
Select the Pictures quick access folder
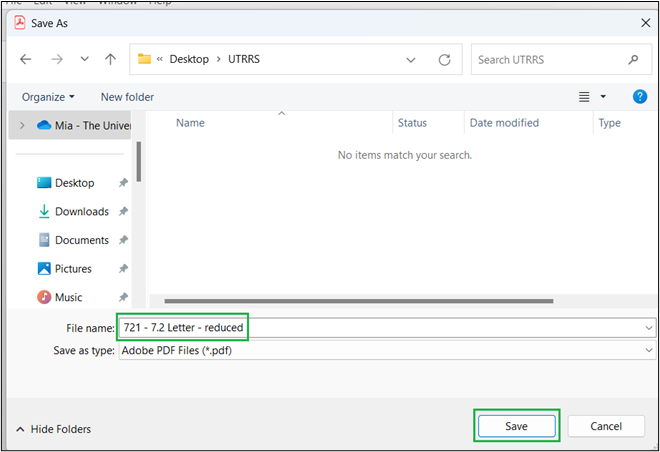tap(72, 269)
